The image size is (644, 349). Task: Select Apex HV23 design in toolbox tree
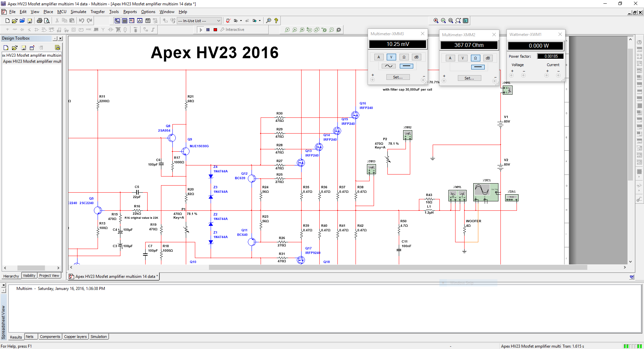click(32, 62)
